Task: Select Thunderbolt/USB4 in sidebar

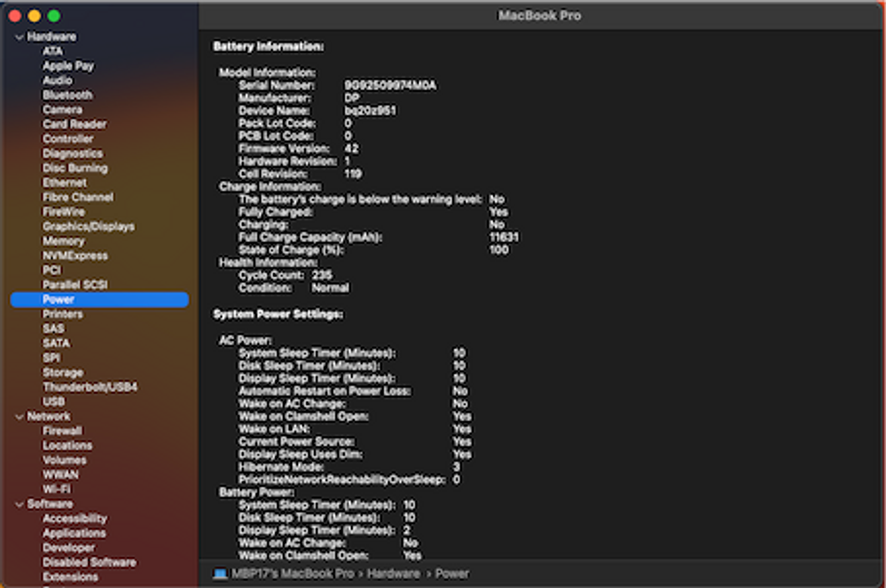Action: click(90, 387)
